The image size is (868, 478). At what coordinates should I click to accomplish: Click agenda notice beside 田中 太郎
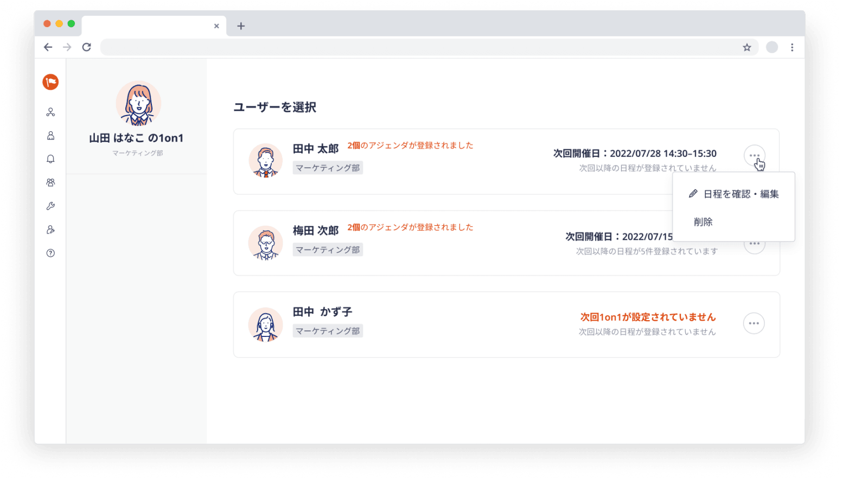click(410, 145)
